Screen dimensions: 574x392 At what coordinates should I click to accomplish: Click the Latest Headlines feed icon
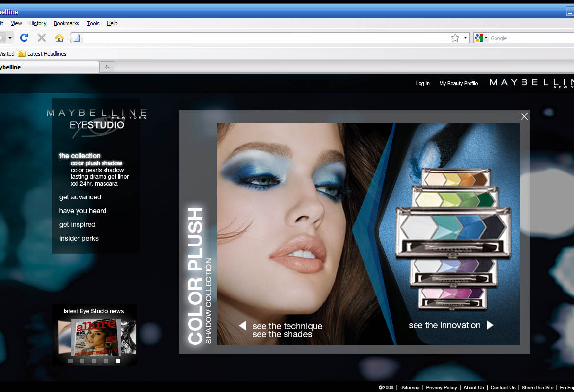click(22, 54)
